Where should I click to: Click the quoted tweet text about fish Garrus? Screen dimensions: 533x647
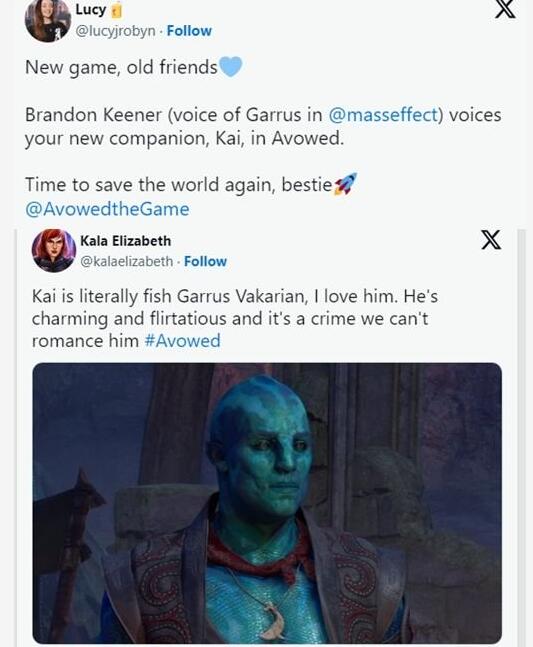[235, 319]
